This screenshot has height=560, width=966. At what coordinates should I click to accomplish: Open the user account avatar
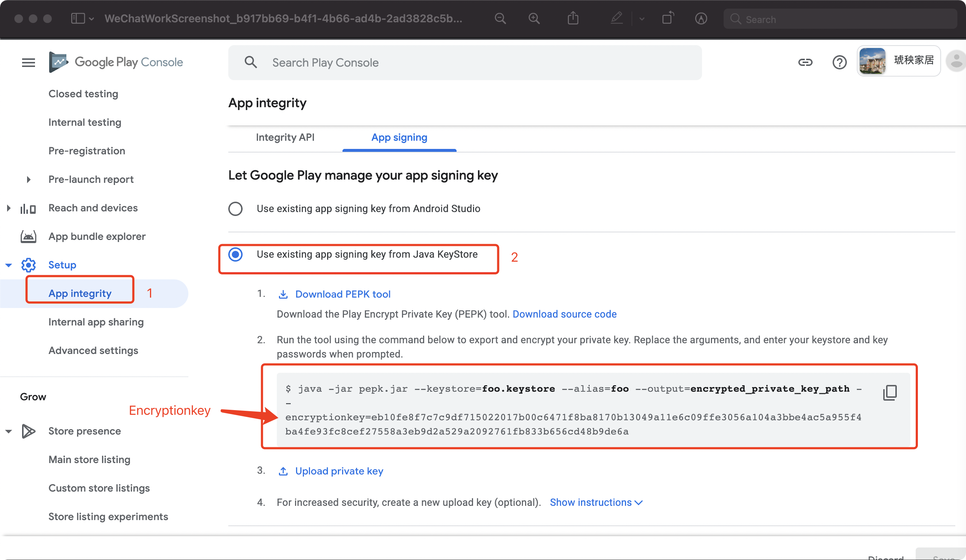tap(956, 61)
